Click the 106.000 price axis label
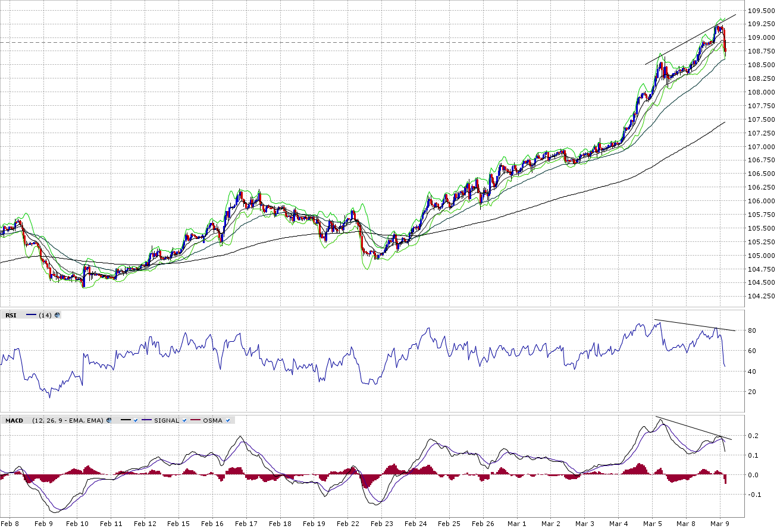 pos(762,201)
